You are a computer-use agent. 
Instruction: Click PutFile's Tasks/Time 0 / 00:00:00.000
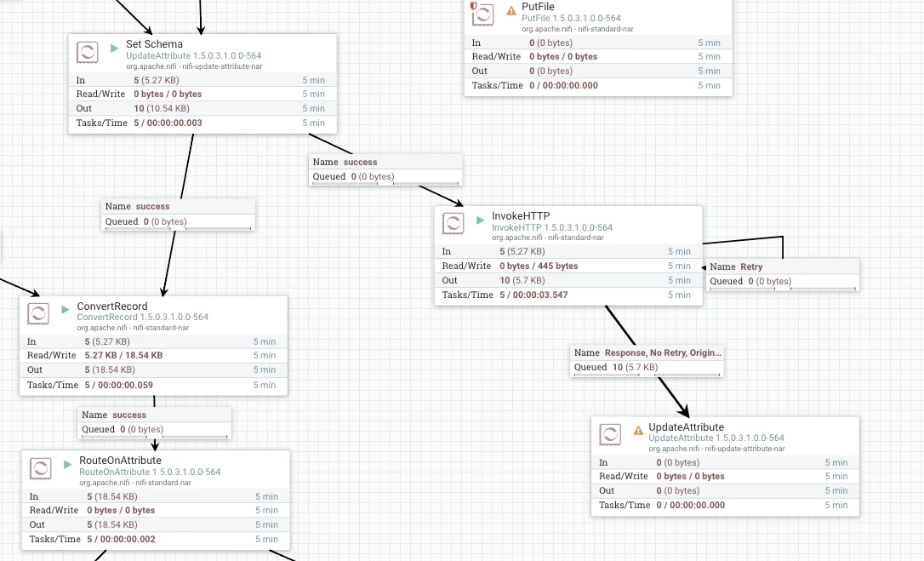tap(563, 85)
